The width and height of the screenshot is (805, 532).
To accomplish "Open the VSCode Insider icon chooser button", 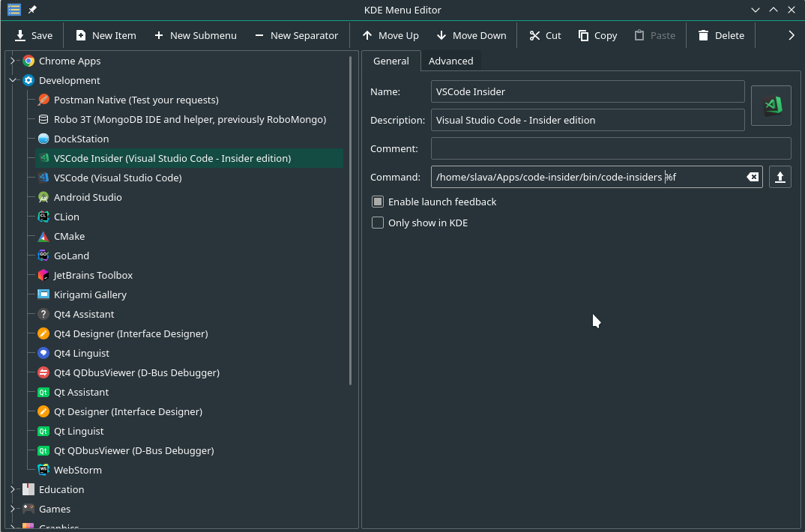I will point(771,105).
